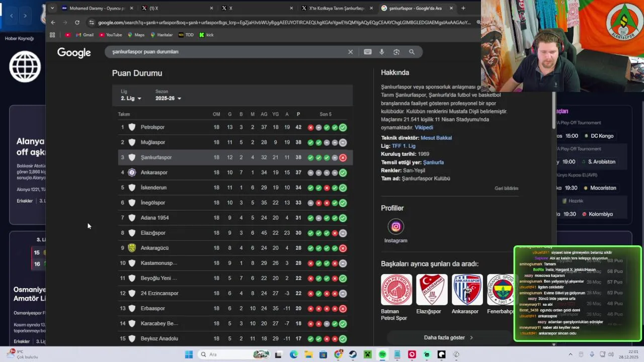
Task: Open a new browser tab
Action: pyautogui.click(x=463, y=8)
